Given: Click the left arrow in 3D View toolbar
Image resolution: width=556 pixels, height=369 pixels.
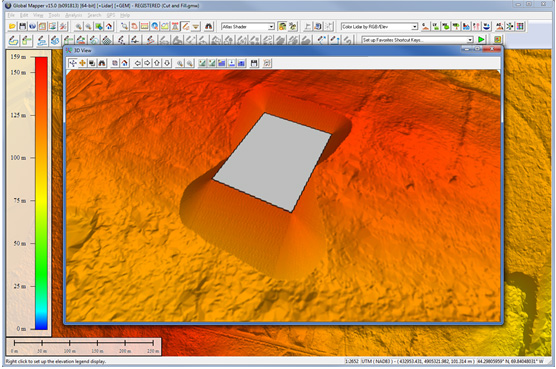Looking at the screenshot, I should point(138,63).
